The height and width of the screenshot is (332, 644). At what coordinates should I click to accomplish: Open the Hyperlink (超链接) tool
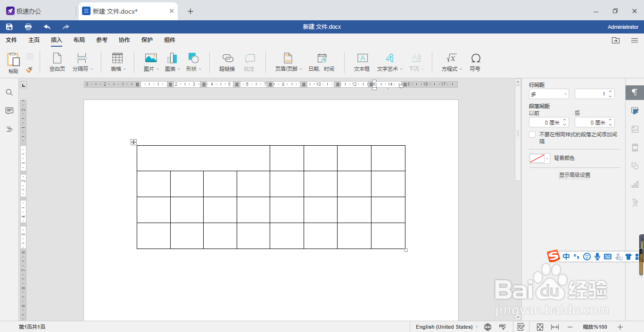(x=227, y=62)
